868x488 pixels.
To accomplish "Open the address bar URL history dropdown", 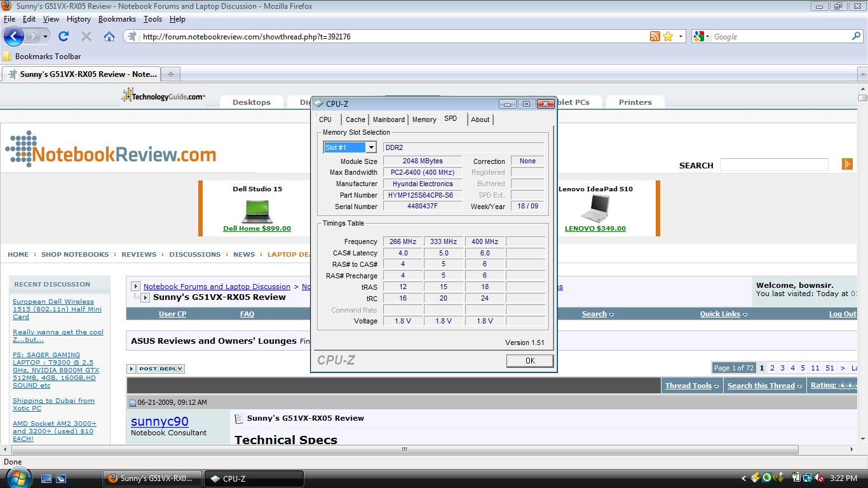I will pyautogui.click(x=681, y=36).
